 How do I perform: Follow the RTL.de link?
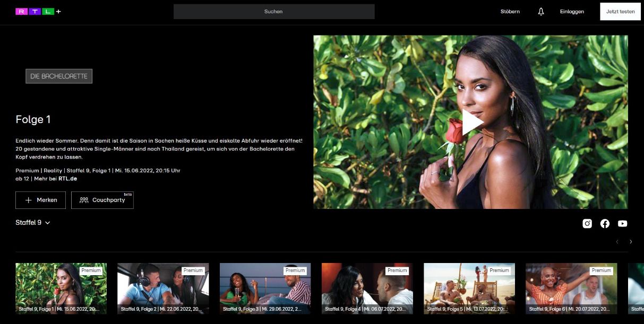pyautogui.click(x=67, y=179)
